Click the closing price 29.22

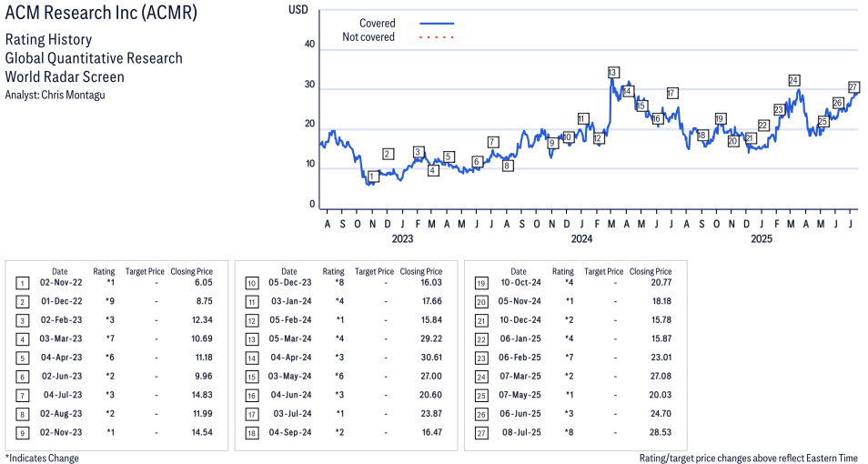tap(431, 338)
